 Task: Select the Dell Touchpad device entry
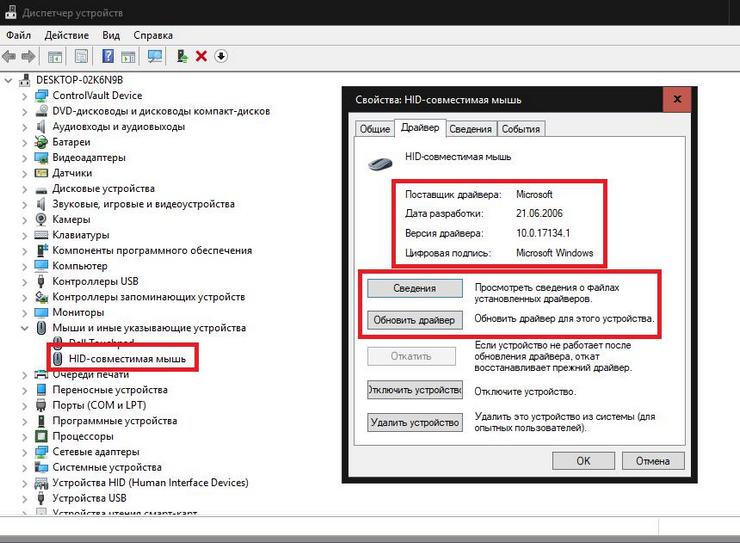pos(101,342)
